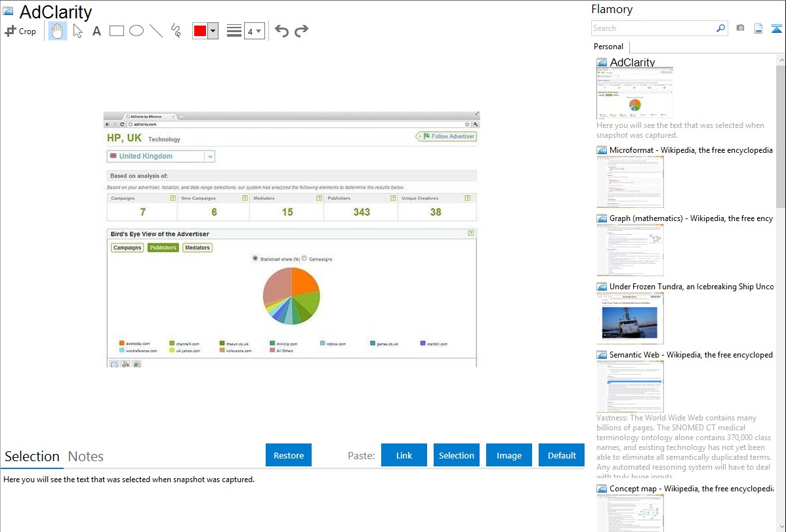
Task: Pick the freehand scribble tool
Action: coord(176,31)
